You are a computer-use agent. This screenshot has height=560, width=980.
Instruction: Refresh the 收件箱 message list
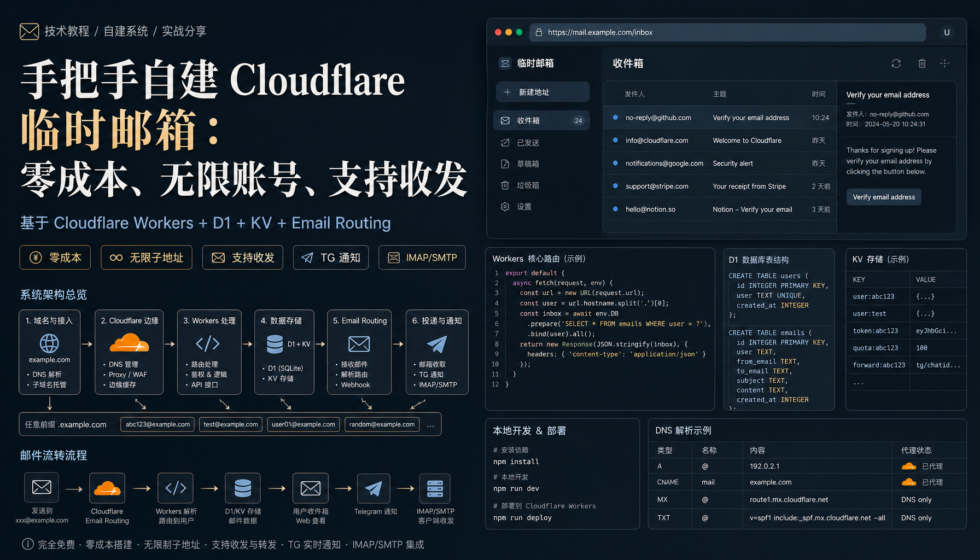[x=896, y=63]
